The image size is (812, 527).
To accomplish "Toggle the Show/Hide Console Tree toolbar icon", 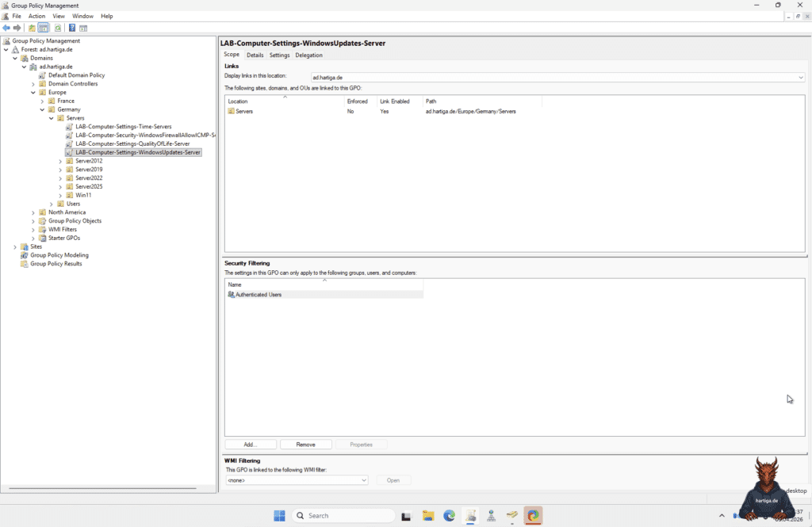I will pos(44,28).
